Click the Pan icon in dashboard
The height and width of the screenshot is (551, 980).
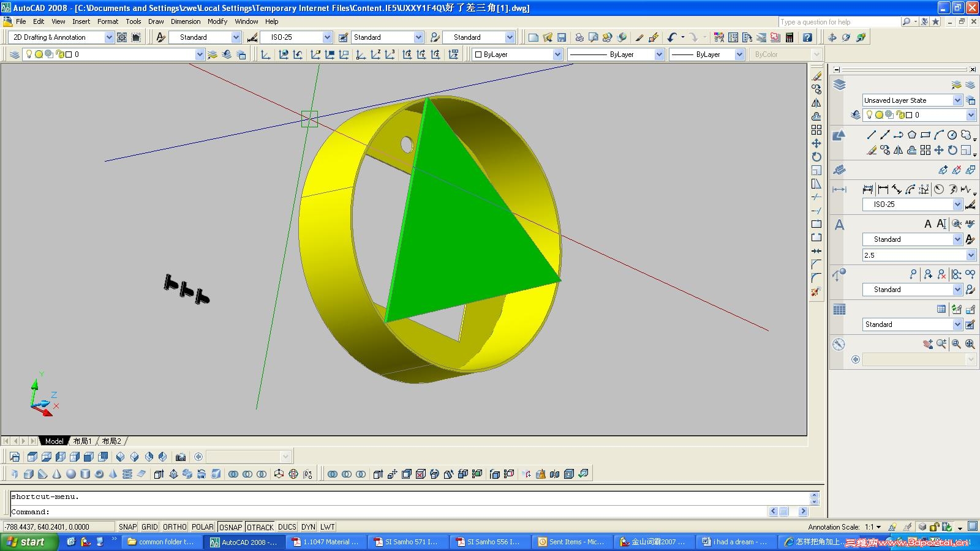[928, 344]
